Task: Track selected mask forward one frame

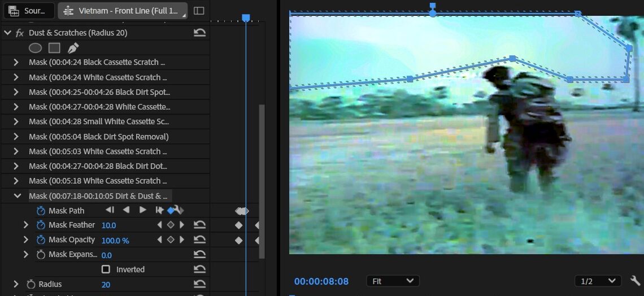Action: 159,210
